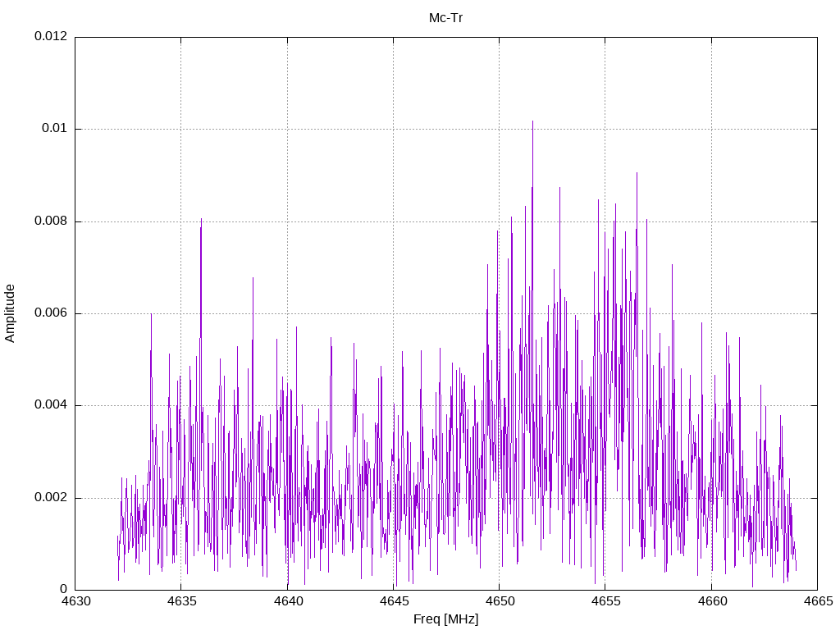Click x-axis tick label 4655
Image resolution: width=840 pixels, height=630 pixels.
point(605,601)
